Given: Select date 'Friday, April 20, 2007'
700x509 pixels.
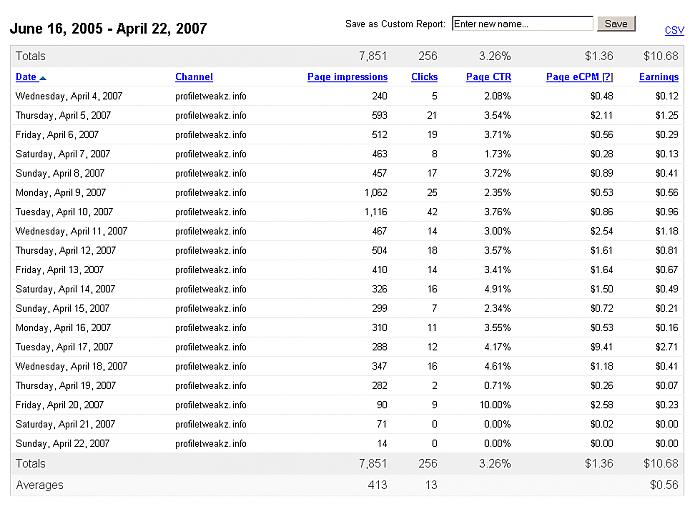Looking at the screenshot, I should (59, 405).
